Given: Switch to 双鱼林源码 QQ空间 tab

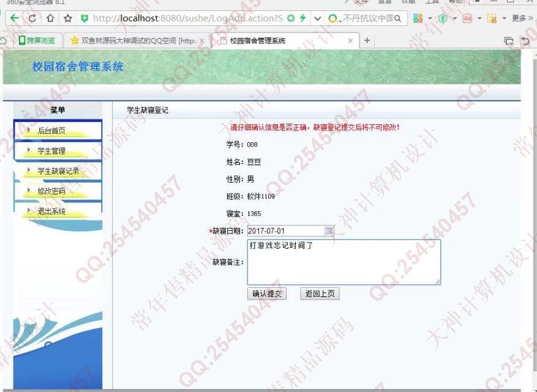Looking at the screenshot, I should tap(137, 41).
